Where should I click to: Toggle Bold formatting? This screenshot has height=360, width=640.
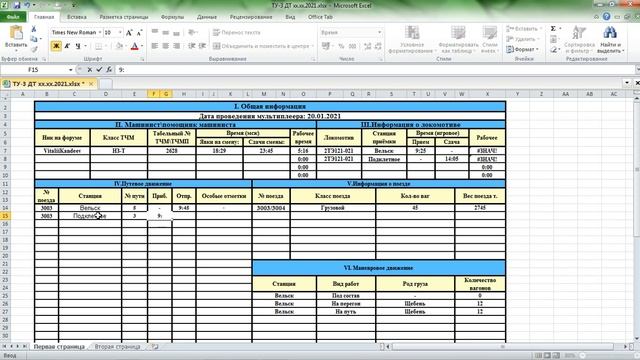click(x=56, y=46)
